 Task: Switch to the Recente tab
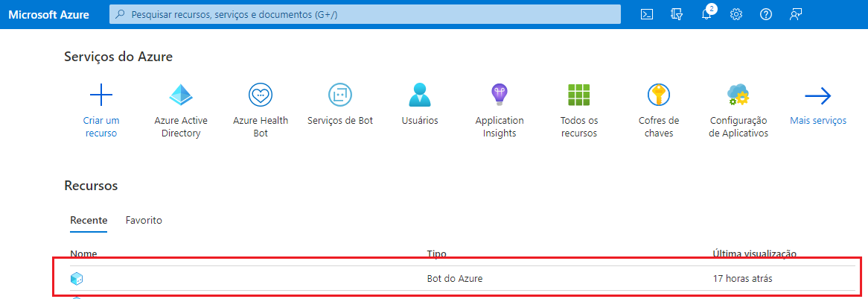click(89, 220)
